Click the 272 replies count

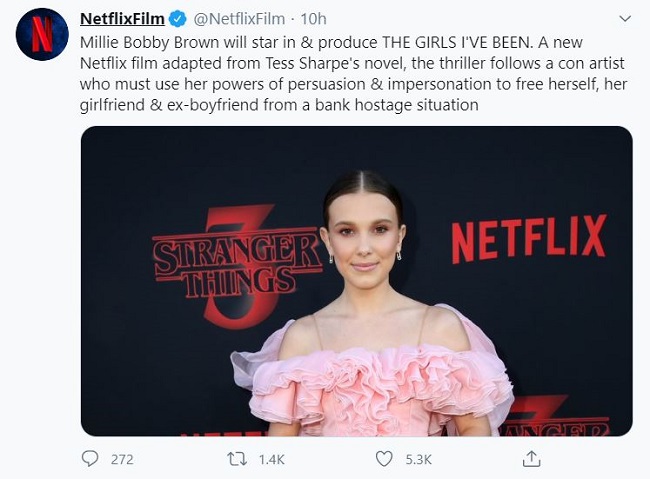(122, 460)
